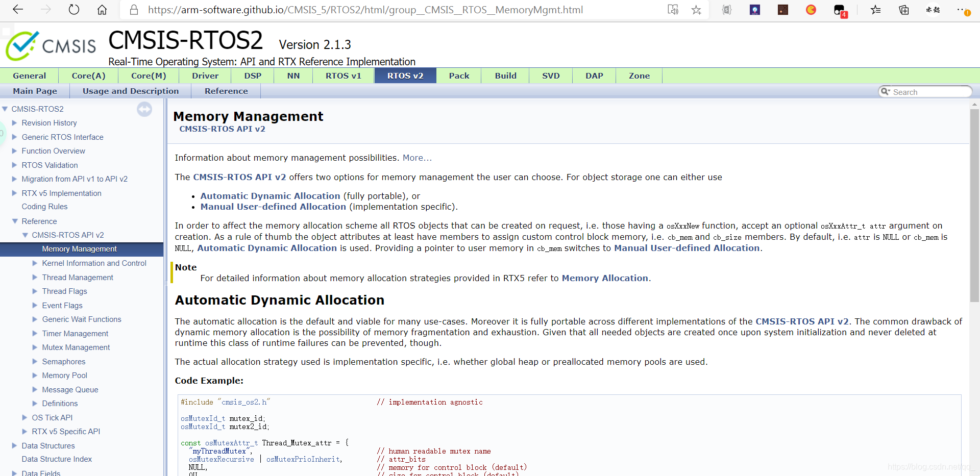Click the extension icon with red badge 4

[840, 10]
